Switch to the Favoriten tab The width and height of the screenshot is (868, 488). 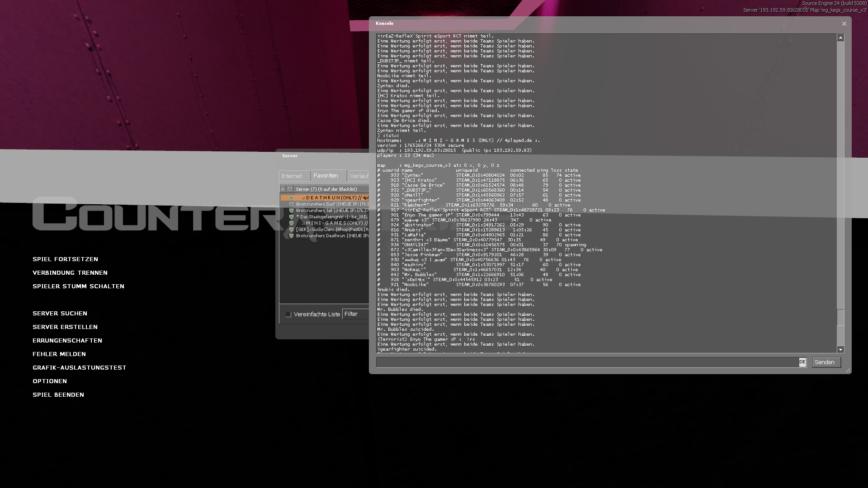(x=329, y=175)
